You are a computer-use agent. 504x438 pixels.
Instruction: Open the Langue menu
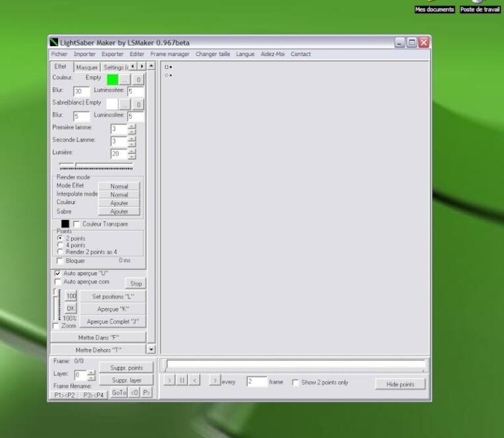click(x=245, y=54)
